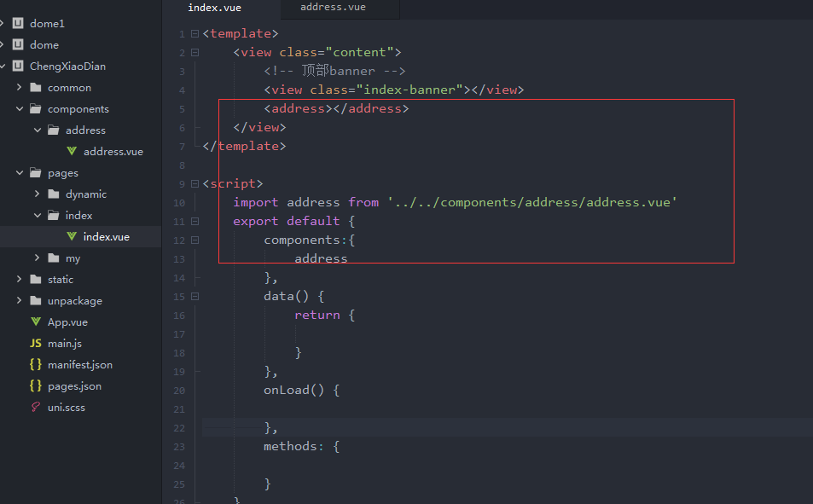The image size is (813, 504).
Task: Fold the template block at line 1
Action: (195, 34)
